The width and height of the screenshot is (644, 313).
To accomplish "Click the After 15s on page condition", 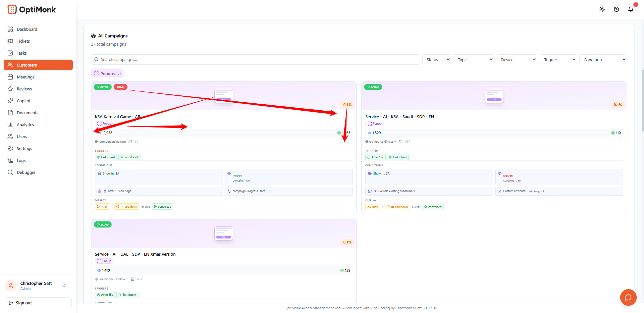I will 159,191.
